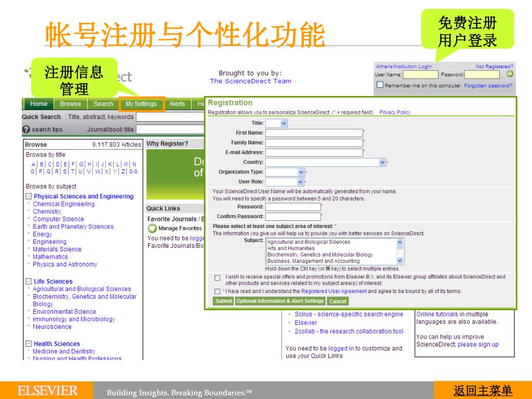This screenshot has width=532, height=399.
Task: Open the Browse tab
Action: (x=70, y=104)
